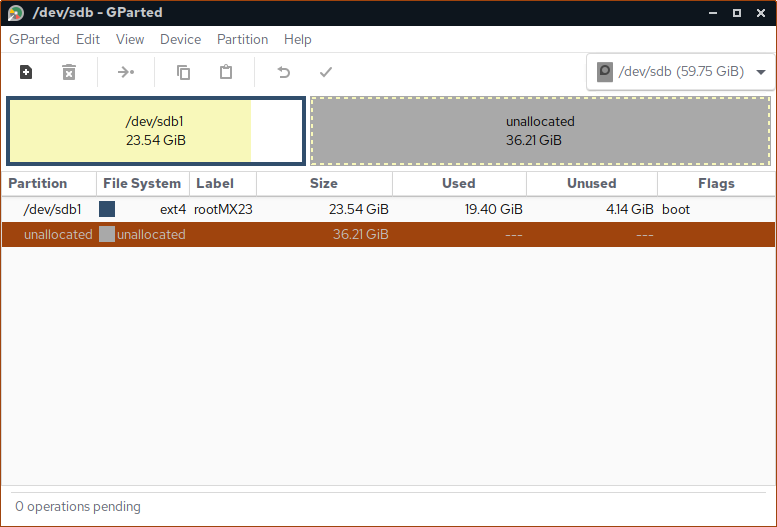Apply all operations with checkmark icon
Screen dimensions: 777x527
pyautogui.click(x=325, y=72)
